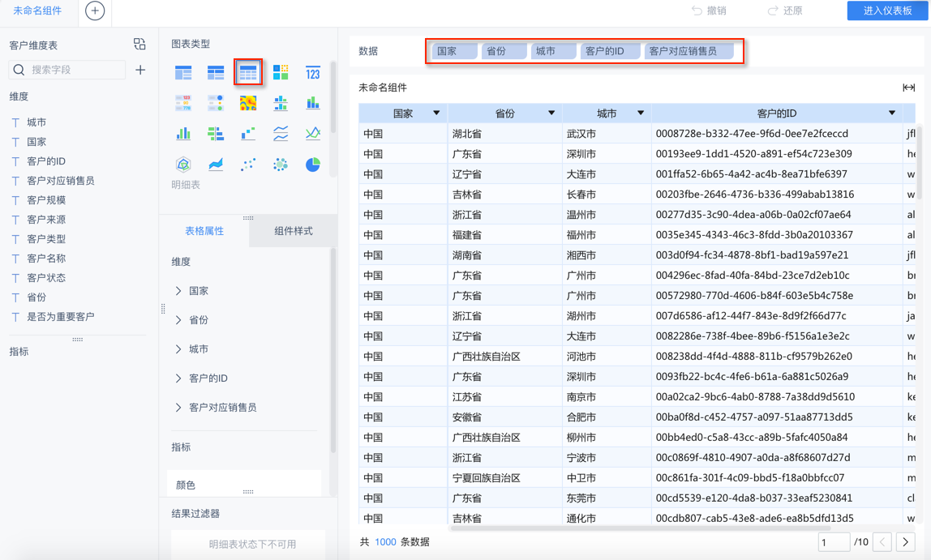Click the 搜索字段 search input
The width and height of the screenshot is (931, 560).
click(67, 70)
